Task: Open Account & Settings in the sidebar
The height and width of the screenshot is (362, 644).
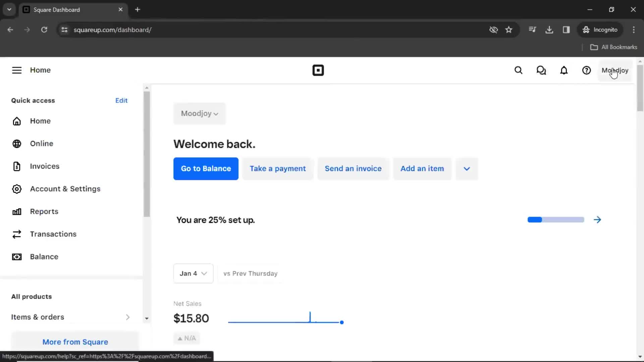Action: 65,189
